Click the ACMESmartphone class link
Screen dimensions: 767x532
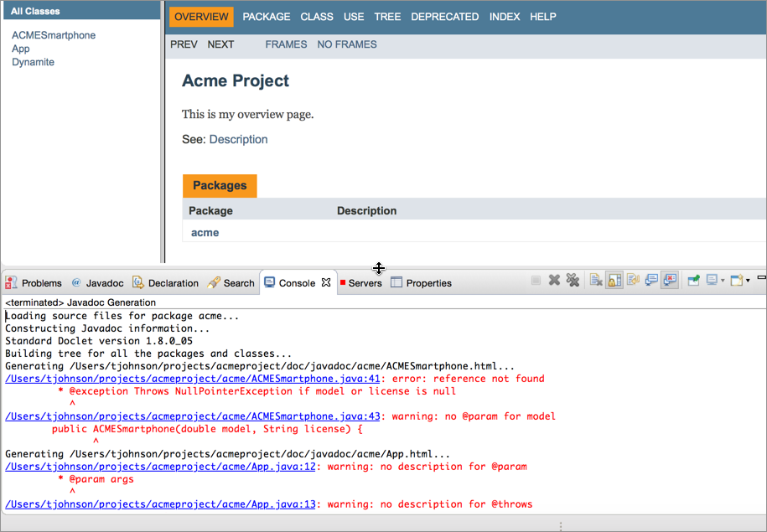pos(54,35)
